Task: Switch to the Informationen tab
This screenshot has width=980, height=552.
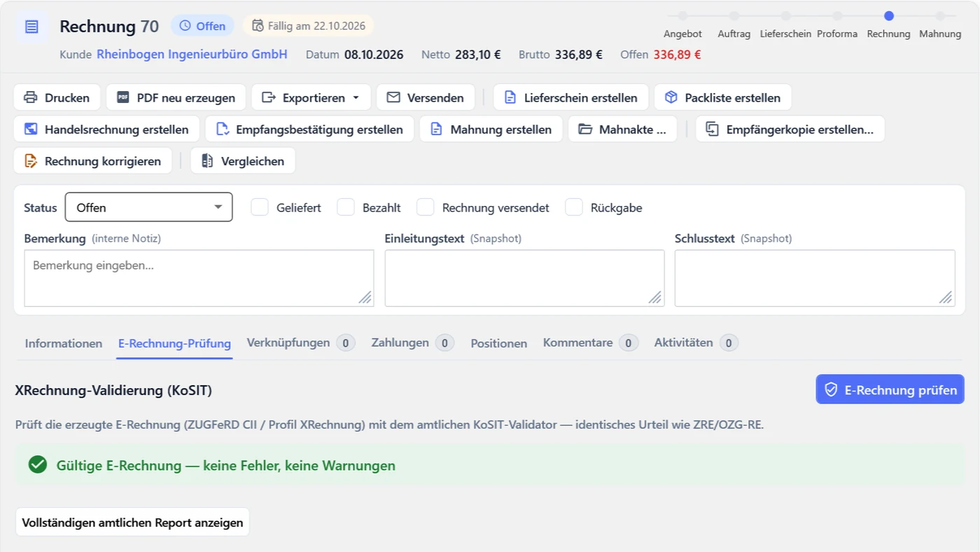Action: coord(64,343)
